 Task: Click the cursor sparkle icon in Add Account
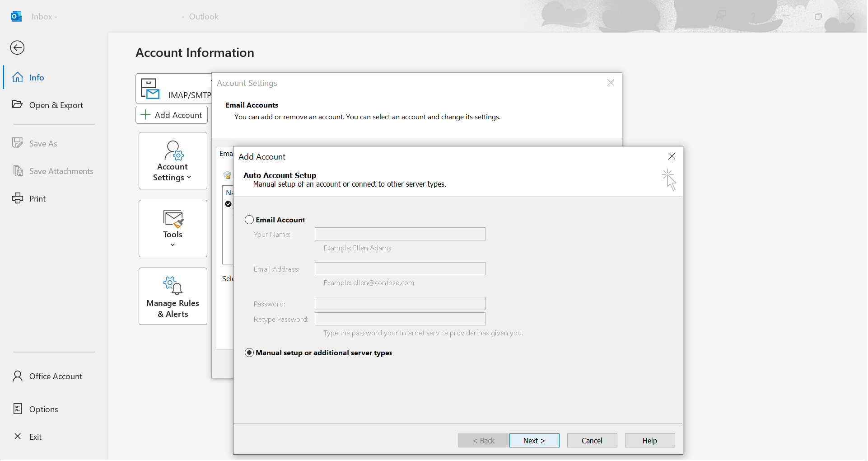[x=669, y=179]
